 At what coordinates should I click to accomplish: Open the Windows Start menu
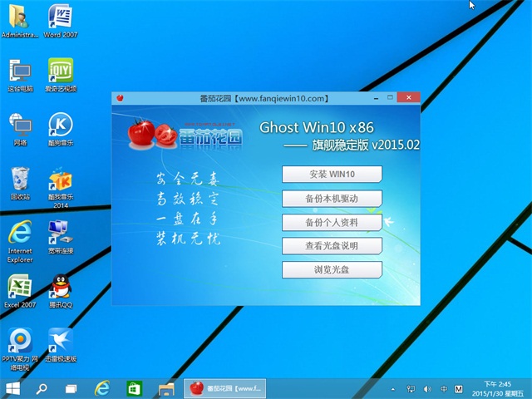[x=13, y=388]
